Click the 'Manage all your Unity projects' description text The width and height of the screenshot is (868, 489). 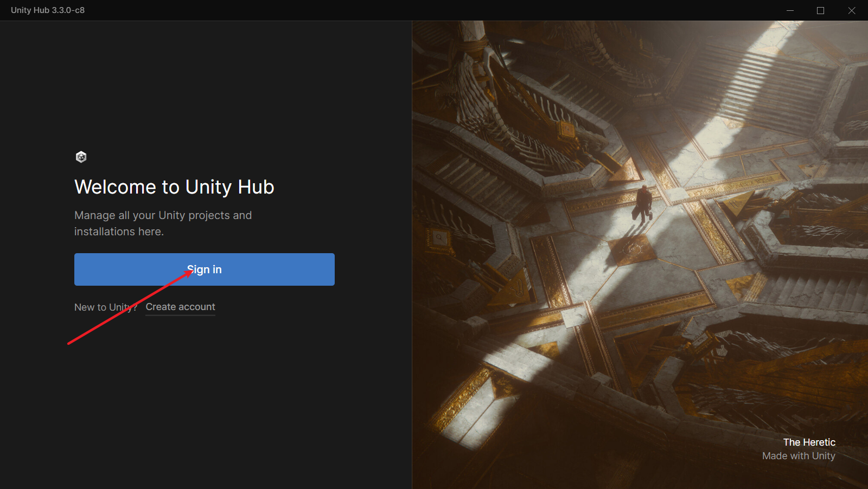(x=163, y=223)
